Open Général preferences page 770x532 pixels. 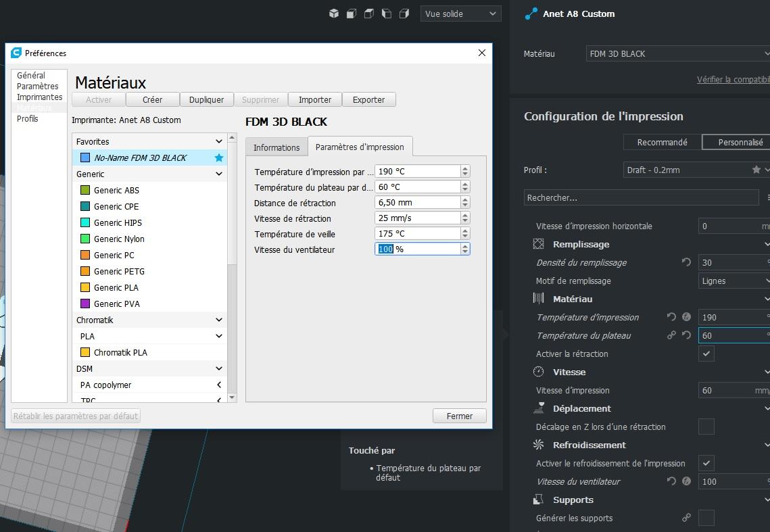(x=31, y=75)
